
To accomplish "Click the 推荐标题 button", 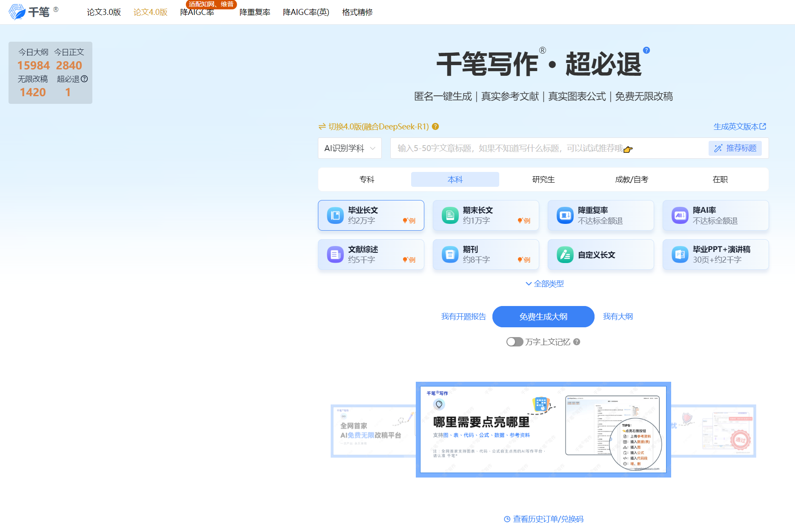I will 735,148.
